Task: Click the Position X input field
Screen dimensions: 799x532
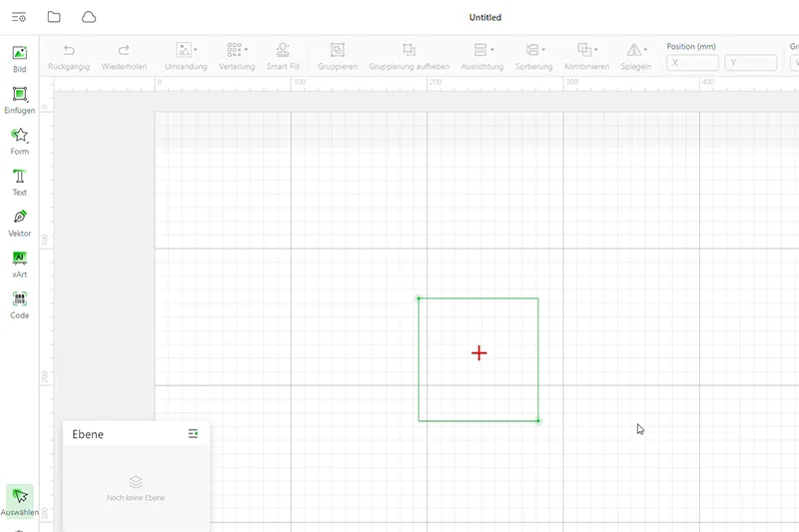Action: tap(692, 63)
